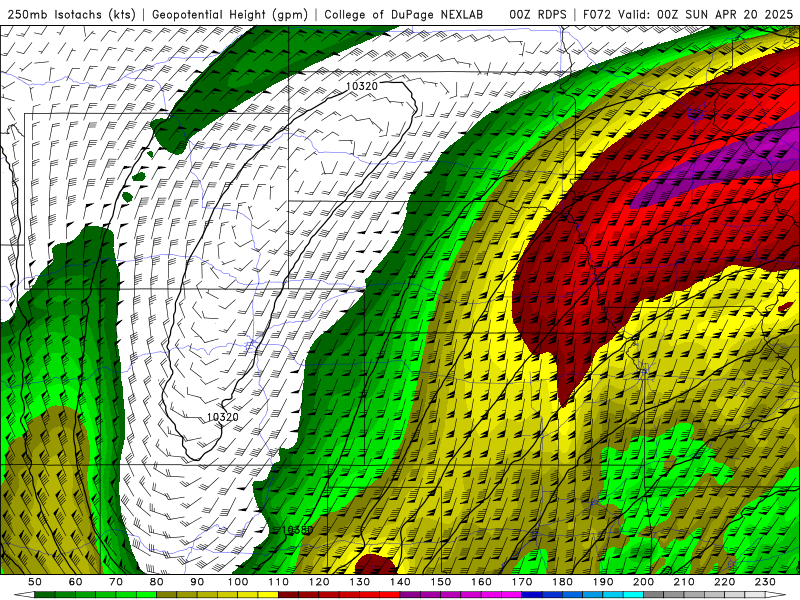Click the 190 value on the color scale

[603, 582]
